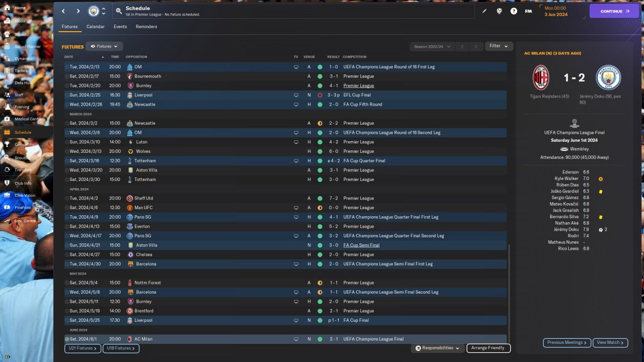Click the View Match button
Viewport: 644px width, 362px height.
[x=610, y=342]
